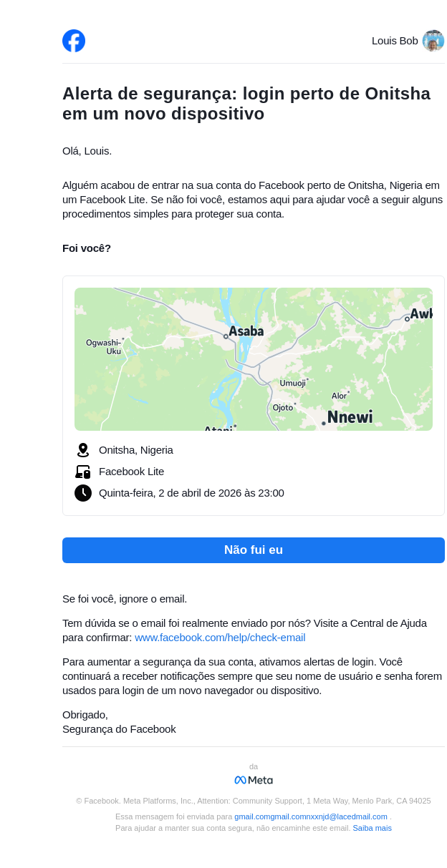Click the Ogwashi-Uku label on the map
Viewport: 447px width, 868px height.
[x=104, y=347]
